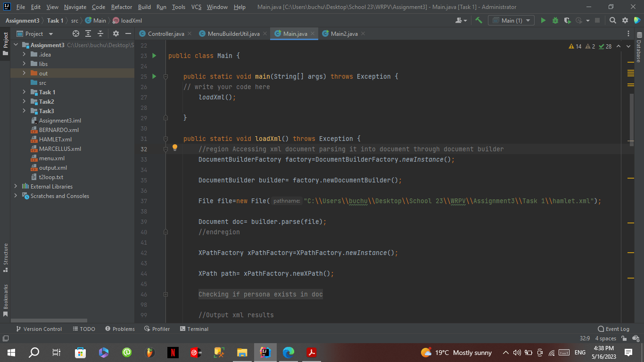Click the Select Opened File target icon
This screenshot has height=362, width=644.
[76, 33]
